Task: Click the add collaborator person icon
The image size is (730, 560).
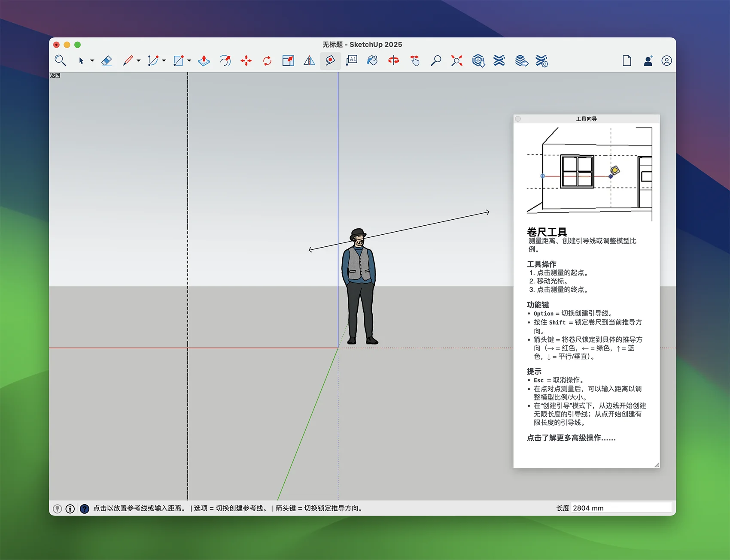Action: (648, 61)
